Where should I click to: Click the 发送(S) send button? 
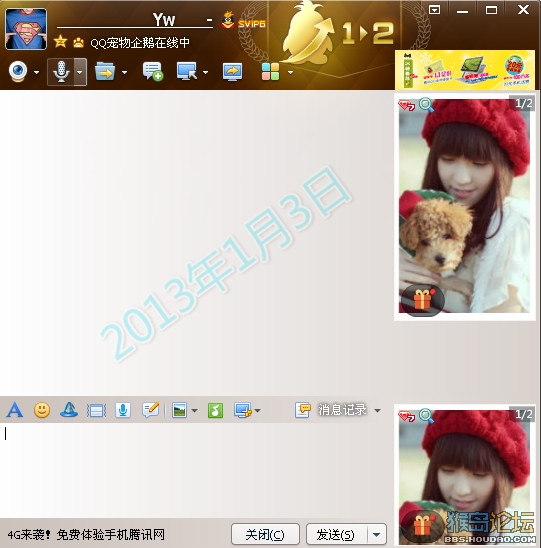[x=337, y=534]
